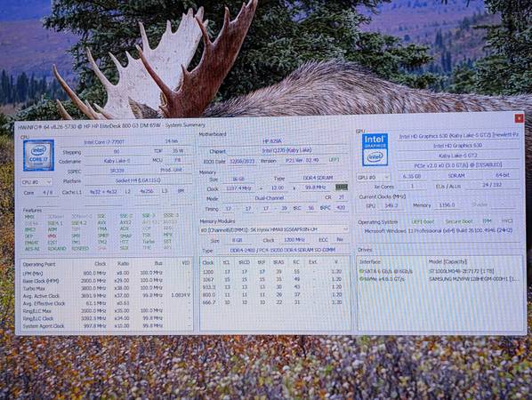Image resolution: width=532 pixels, height=400 pixels.
Task: Click the 8 GB module size value
Action: point(237,240)
